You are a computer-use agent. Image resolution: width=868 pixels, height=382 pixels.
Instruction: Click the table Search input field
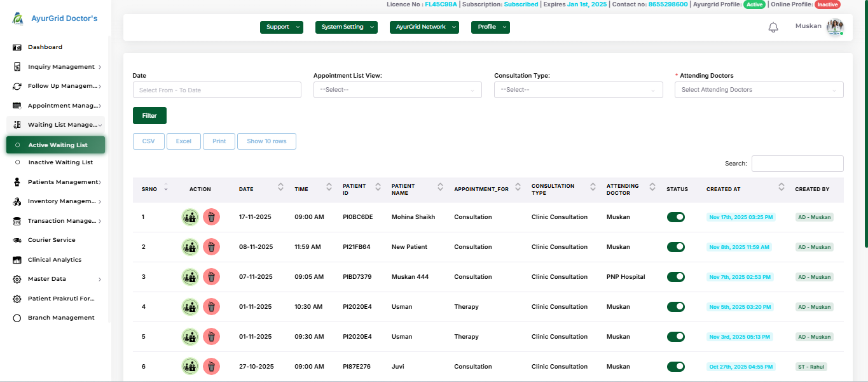[797, 164]
